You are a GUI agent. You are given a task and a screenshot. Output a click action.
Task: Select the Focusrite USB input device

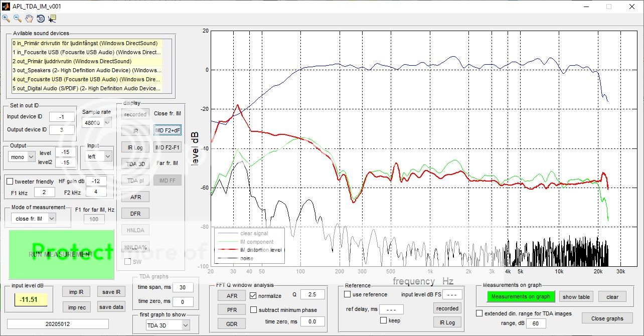87,52
